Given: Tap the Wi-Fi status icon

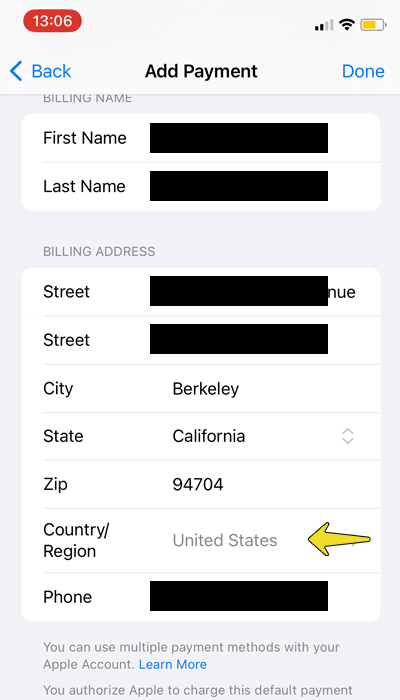Looking at the screenshot, I should pyautogui.click(x=346, y=25).
